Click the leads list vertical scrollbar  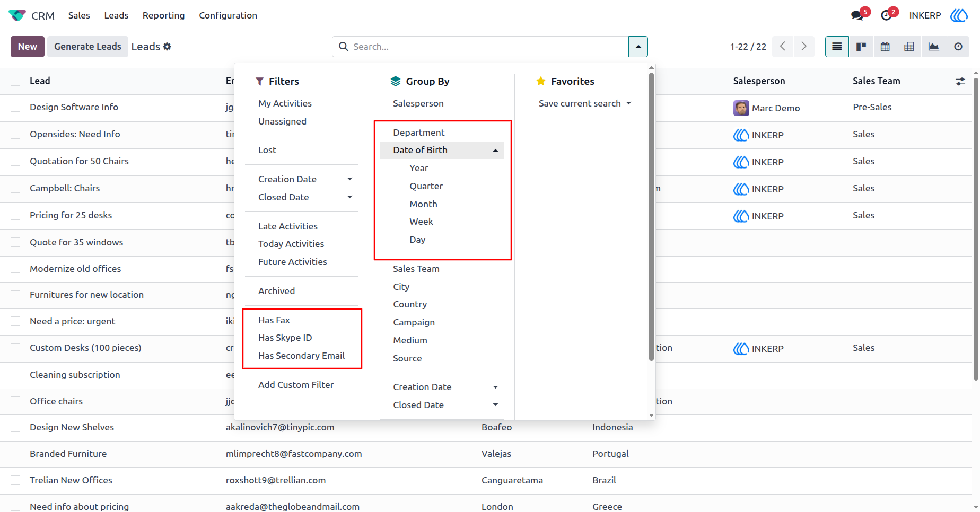tap(976, 228)
